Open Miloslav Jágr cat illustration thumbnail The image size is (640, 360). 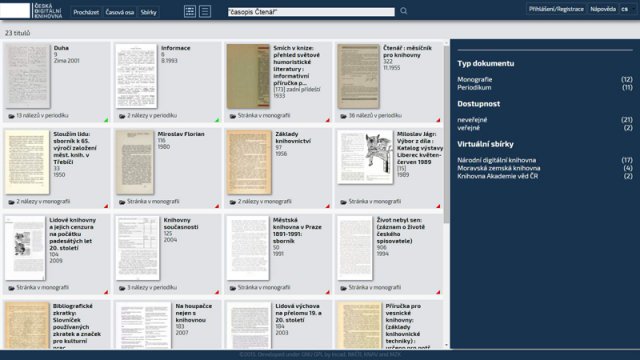[366, 157]
